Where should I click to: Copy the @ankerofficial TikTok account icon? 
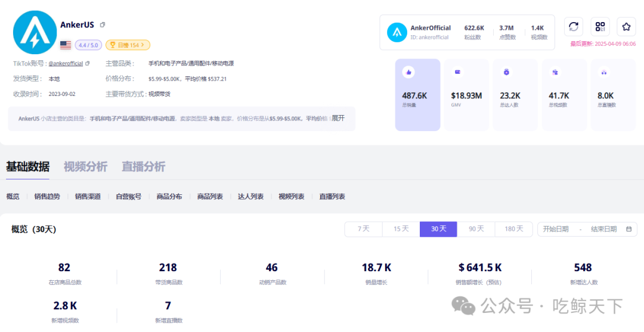point(88,64)
